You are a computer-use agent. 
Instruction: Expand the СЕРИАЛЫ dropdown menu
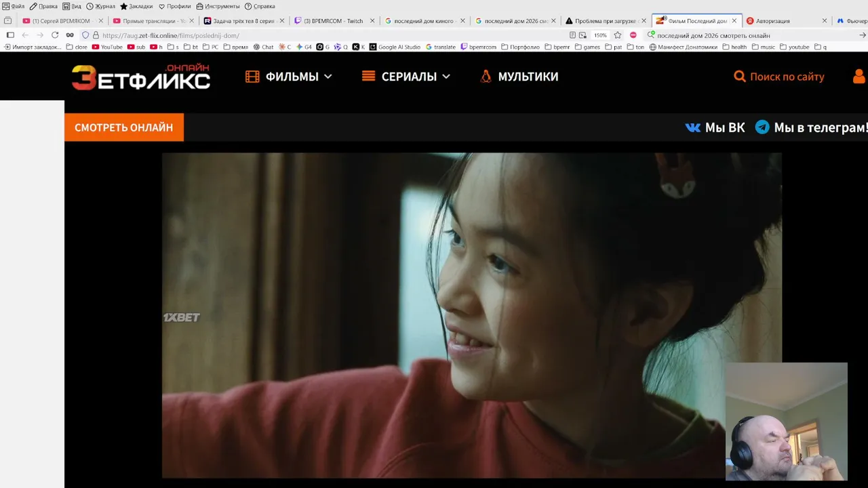[406, 77]
